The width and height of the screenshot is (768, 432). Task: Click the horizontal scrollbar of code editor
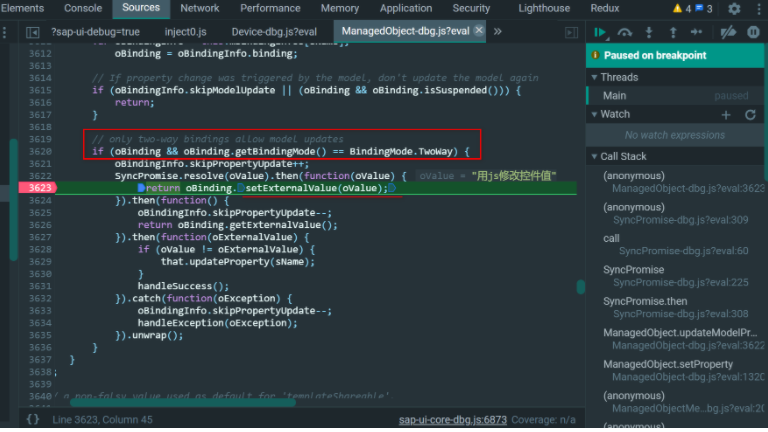click(x=183, y=403)
